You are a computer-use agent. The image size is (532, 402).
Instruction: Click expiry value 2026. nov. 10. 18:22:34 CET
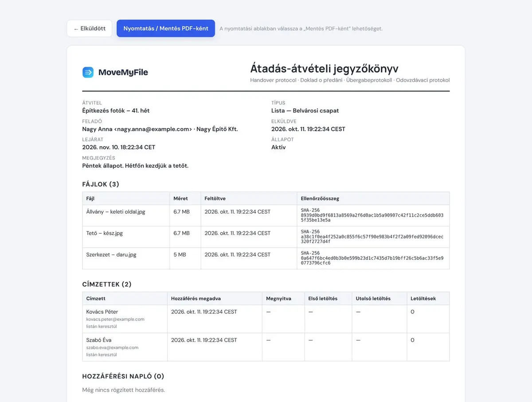pos(119,147)
